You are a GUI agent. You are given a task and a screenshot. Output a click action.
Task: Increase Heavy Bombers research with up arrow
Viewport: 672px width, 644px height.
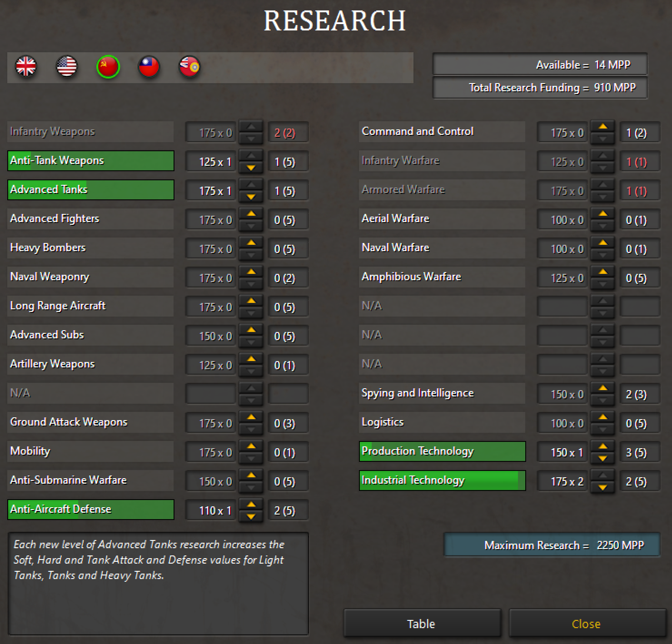coord(251,243)
